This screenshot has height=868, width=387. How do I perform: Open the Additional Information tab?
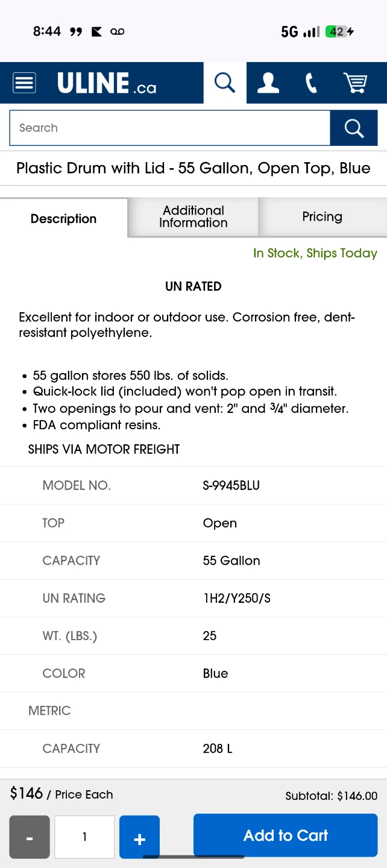tap(193, 217)
